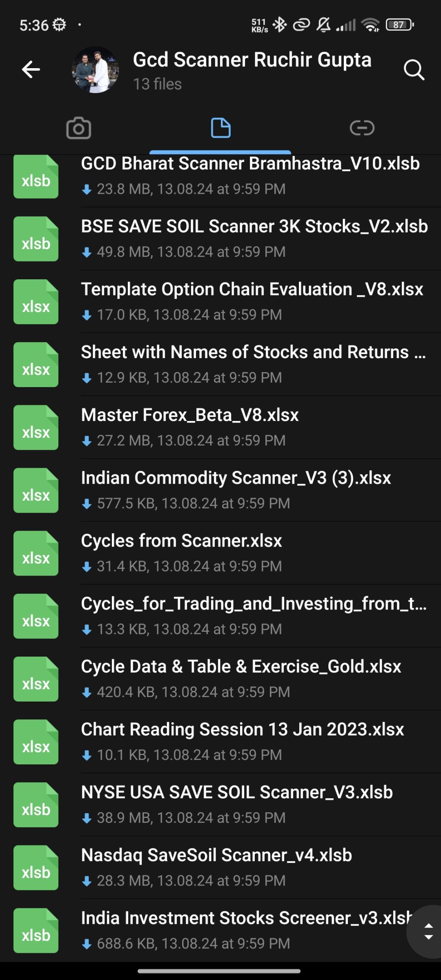Viewport: 441px width, 980px height.
Task: Download NYSE USA SAVE SOIL Scanner via arrow
Action: click(87, 818)
